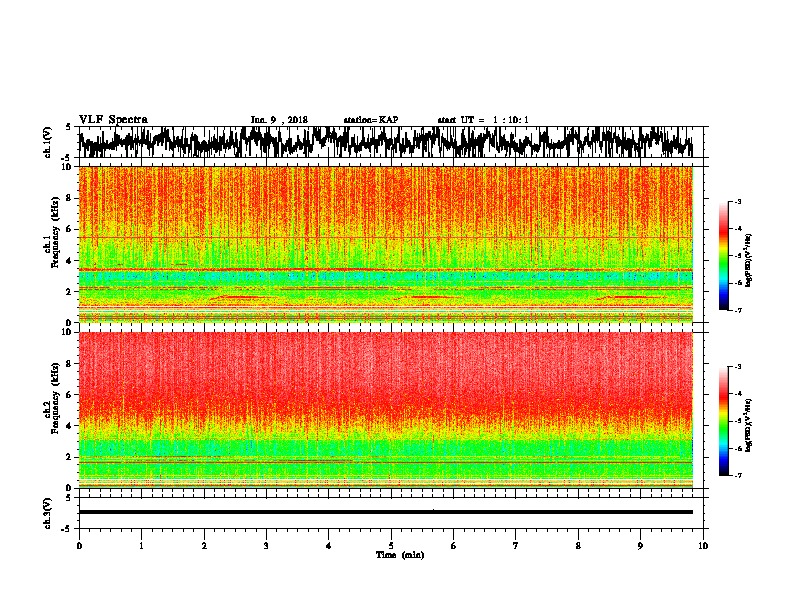Viewport: 792px width, 612px height.
Task: Click inside the ch.2 spectrogram panel
Action: 386,410
